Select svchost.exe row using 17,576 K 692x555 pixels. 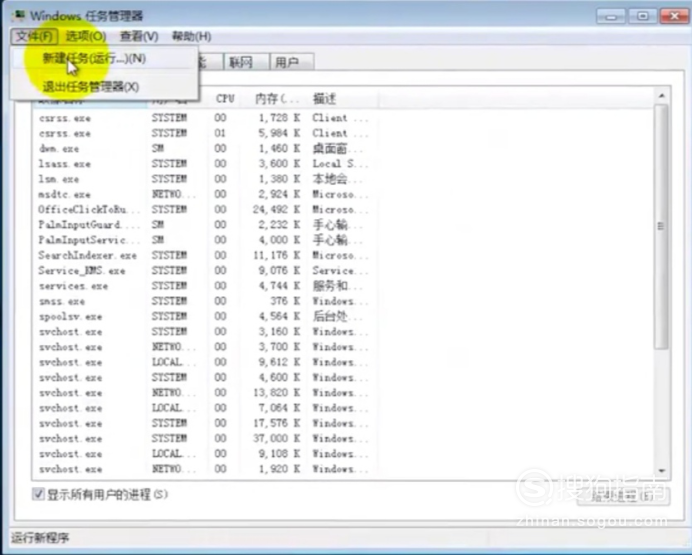[x=203, y=423]
